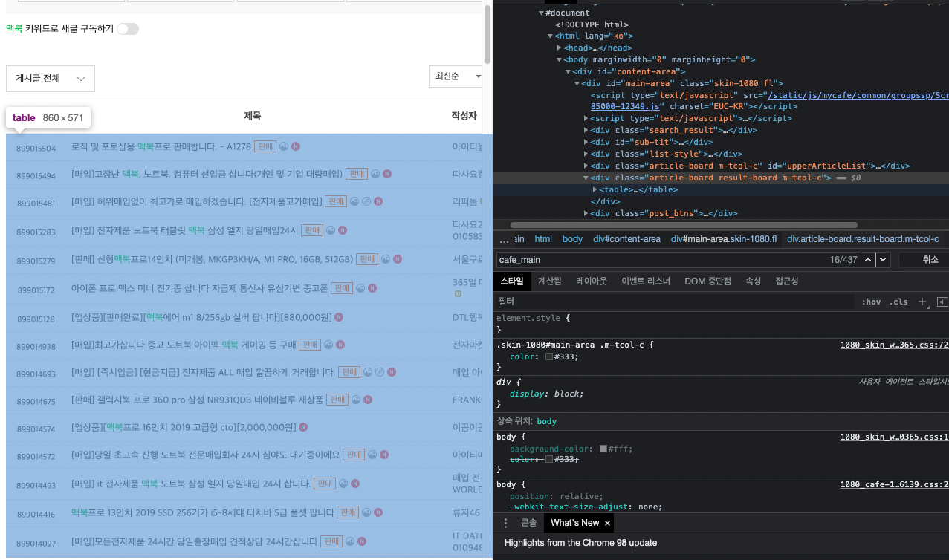The height and width of the screenshot is (560, 949).
Task: Open 1080_cafe-1…6139.css:2 source link
Action: point(894,484)
